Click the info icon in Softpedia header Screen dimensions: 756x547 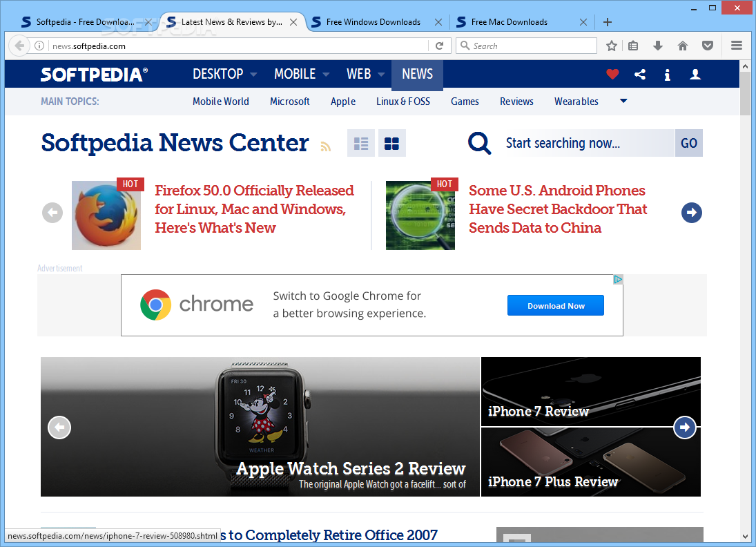(x=668, y=75)
